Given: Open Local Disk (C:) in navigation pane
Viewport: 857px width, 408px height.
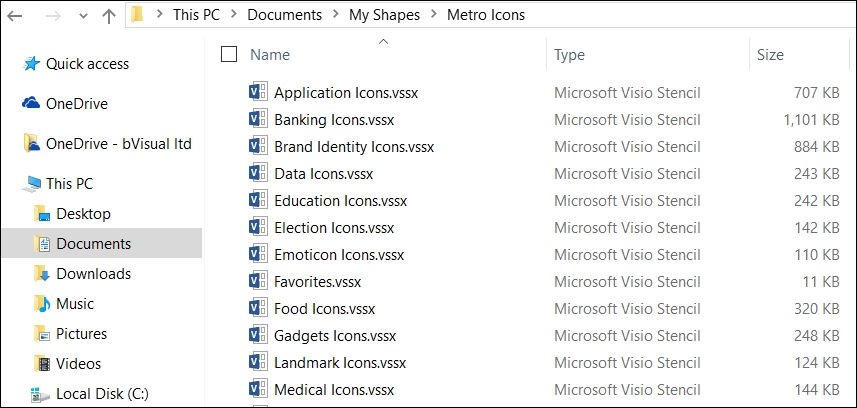Looking at the screenshot, I should pos(102,394).
